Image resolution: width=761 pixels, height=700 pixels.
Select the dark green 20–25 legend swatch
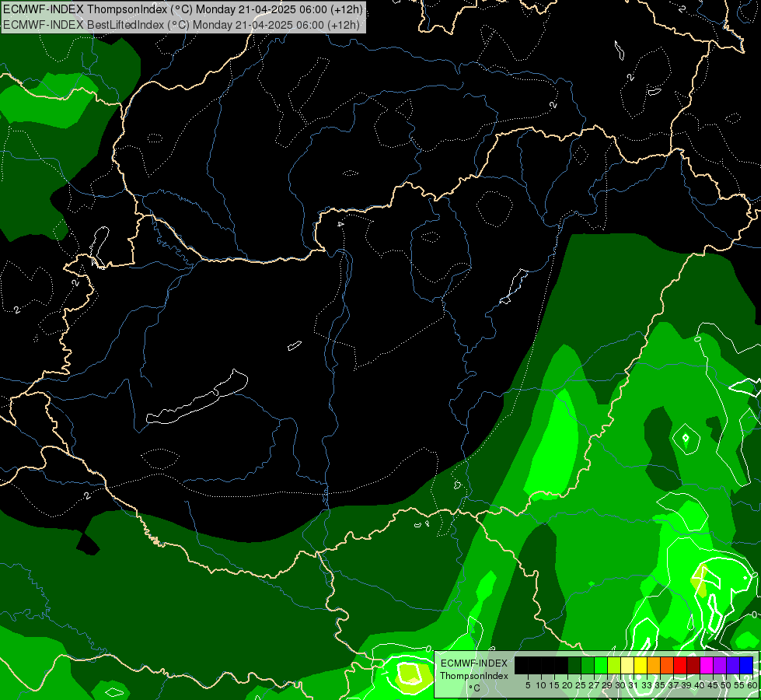574,666
